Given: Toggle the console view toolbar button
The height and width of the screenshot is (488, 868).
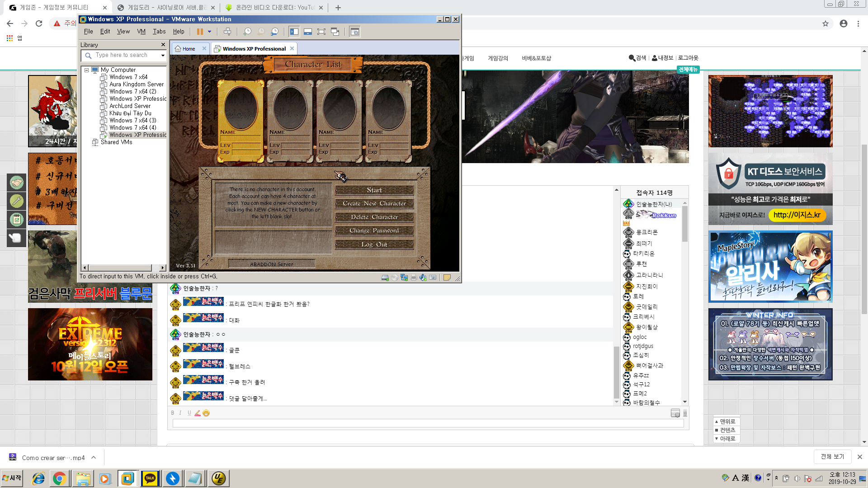Looking at the screenshot, I should click(355, 32).
